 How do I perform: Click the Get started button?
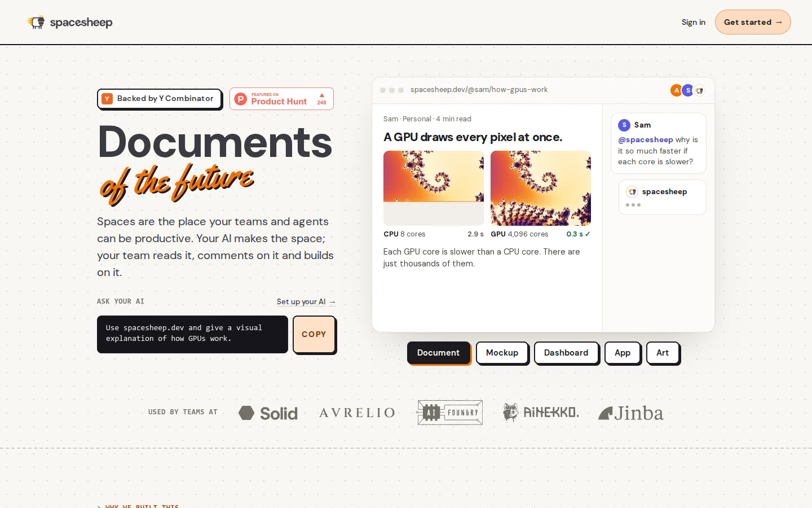(753, 22)
